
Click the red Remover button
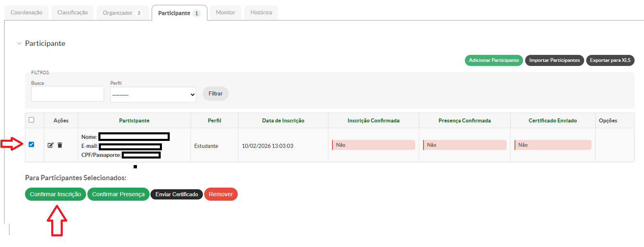click(x=221, y=194)
